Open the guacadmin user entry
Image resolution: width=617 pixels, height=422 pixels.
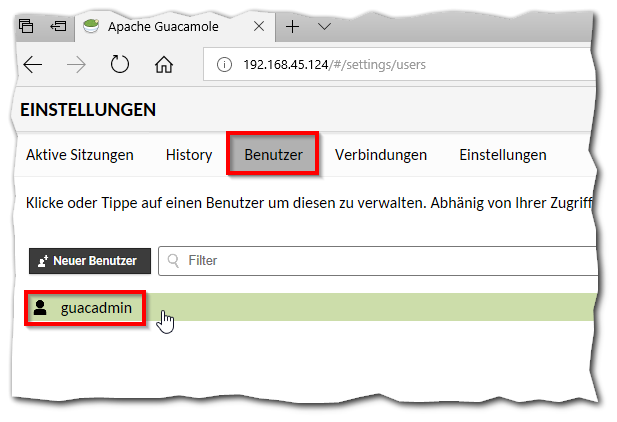pyautogui.click(x=96, y=308)
